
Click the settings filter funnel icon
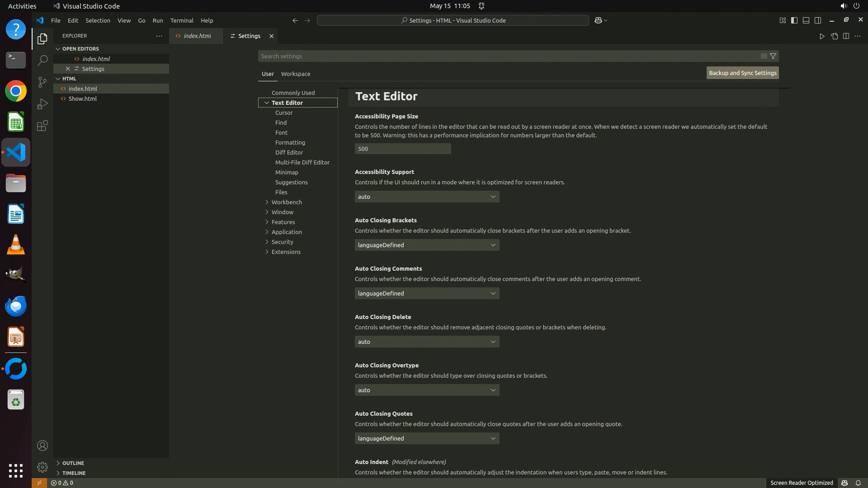click(773, 56)
